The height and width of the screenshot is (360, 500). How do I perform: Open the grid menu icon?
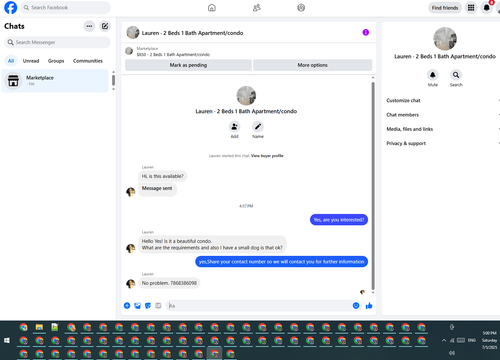(471, 8)
